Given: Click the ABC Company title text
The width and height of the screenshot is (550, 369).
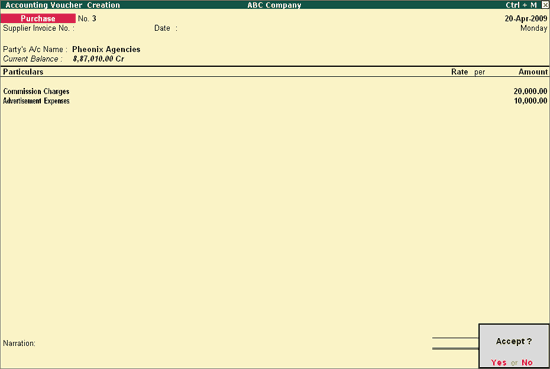Looking at the screenshot, I should pos(274,5).
